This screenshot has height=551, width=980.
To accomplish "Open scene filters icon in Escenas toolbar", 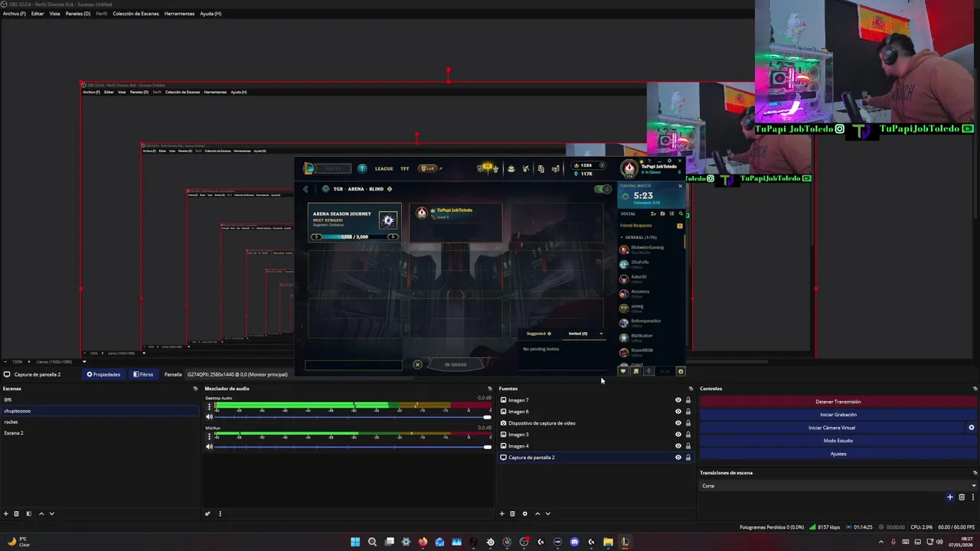I will [x=28, y=514].
